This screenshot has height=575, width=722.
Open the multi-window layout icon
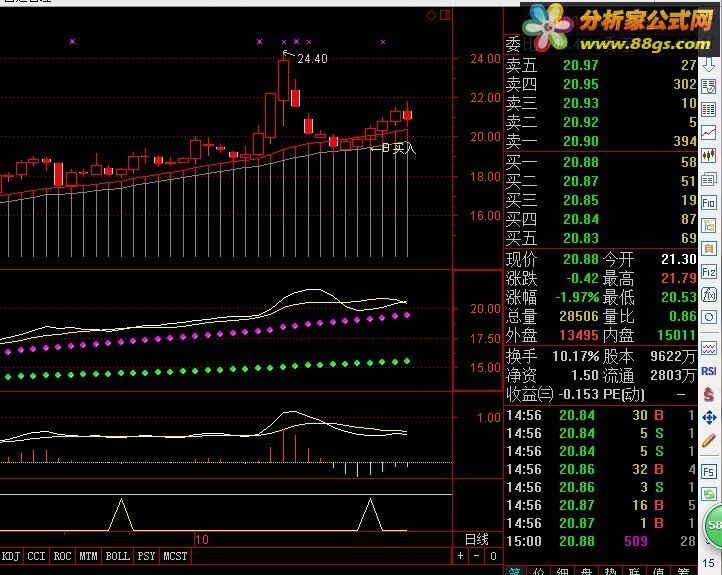tap(709, 179)
